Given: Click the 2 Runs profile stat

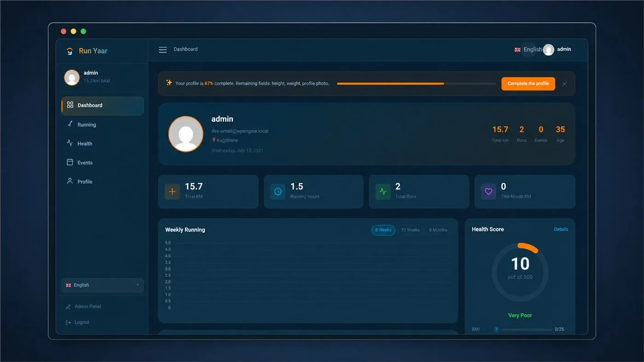Looking at the screenshot, I should pos(522,134).
